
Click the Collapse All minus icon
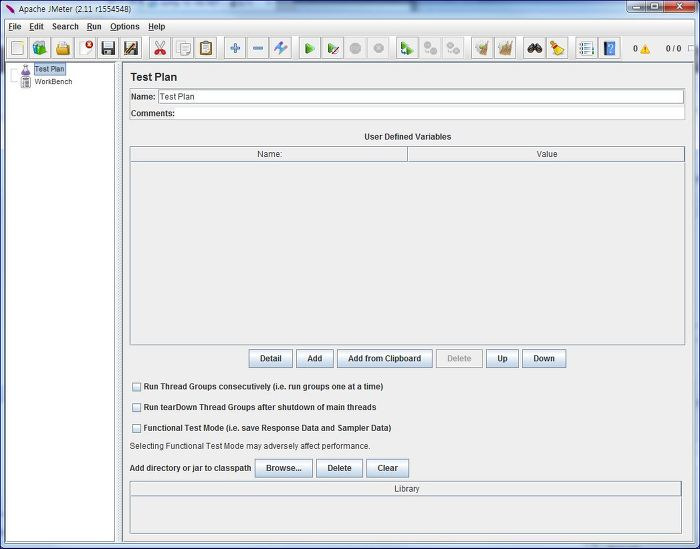point(258,48)
